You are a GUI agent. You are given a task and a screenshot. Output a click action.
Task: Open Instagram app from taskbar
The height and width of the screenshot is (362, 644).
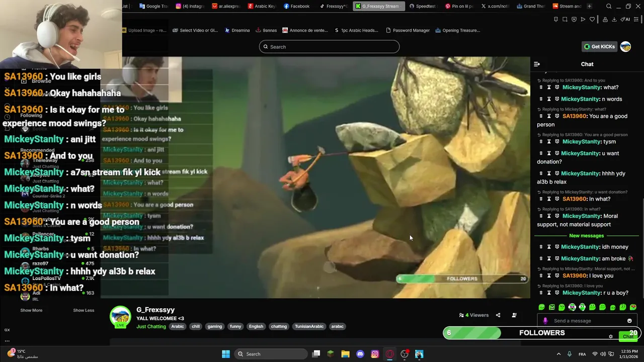coord(375,354)
